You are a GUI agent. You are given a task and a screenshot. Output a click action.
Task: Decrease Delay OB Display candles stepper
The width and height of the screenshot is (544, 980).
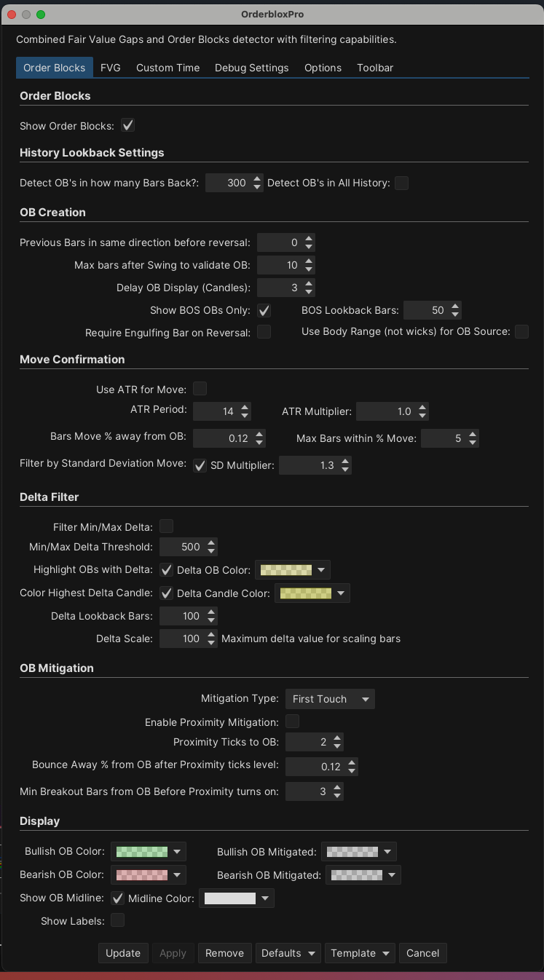[x=310, y=291]
